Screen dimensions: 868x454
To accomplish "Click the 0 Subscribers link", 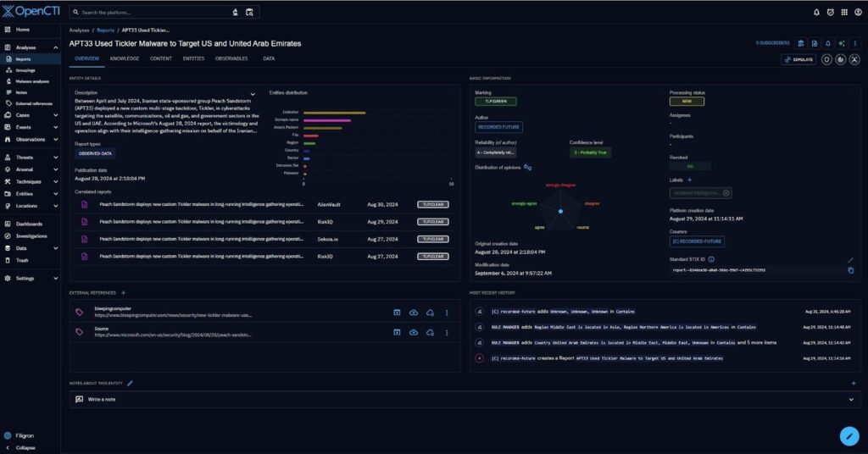I will coord(772,43).
